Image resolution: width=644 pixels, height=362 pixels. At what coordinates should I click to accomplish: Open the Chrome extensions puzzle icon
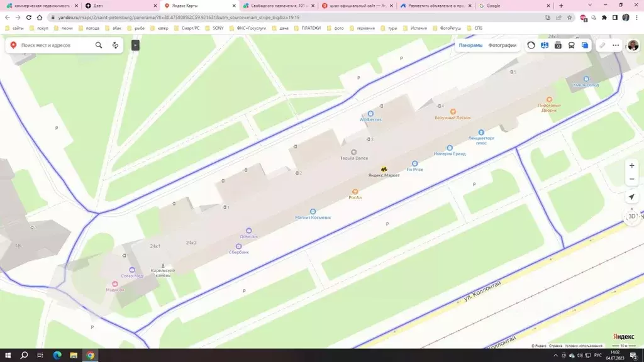click(604, 18)
